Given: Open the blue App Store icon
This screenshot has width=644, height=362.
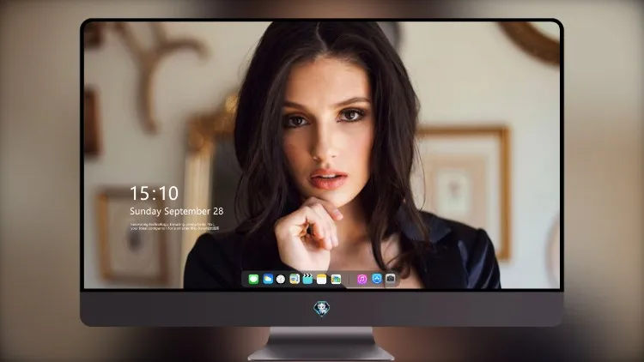Looking at the screenshot, I should (x=377, y=279).
